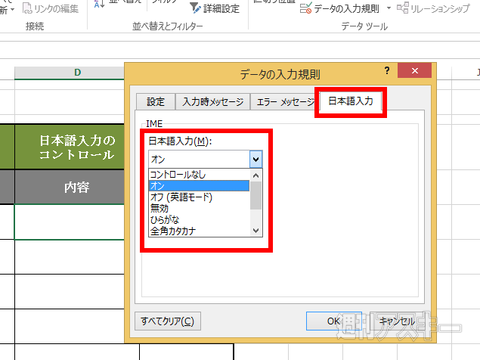Choose コントロールなし in the IME list

199,174
